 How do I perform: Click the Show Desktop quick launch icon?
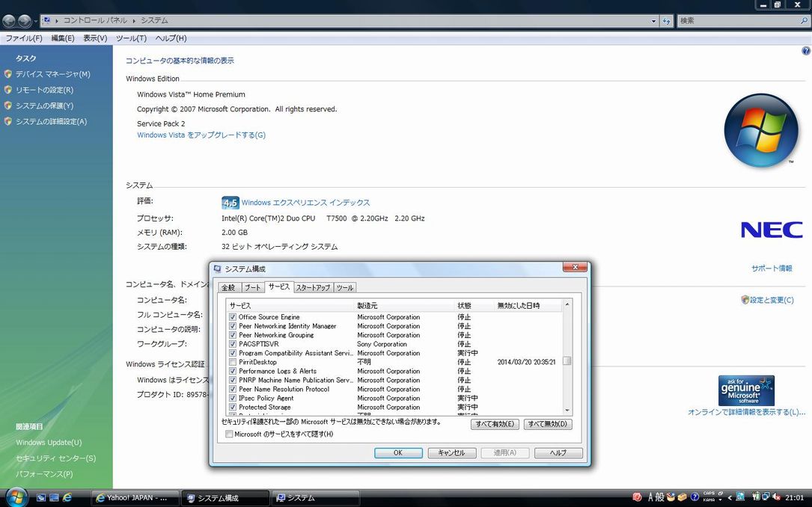coord(41,498)
